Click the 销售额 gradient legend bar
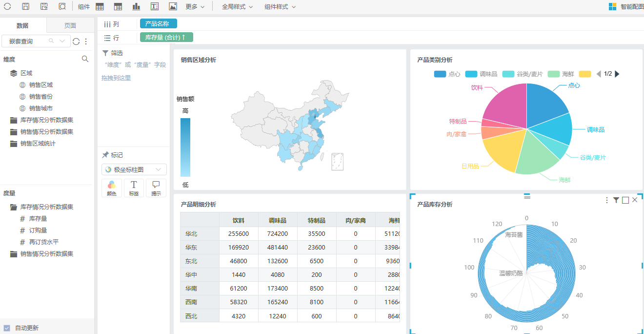644x334 pixels. tap(185, 147)
